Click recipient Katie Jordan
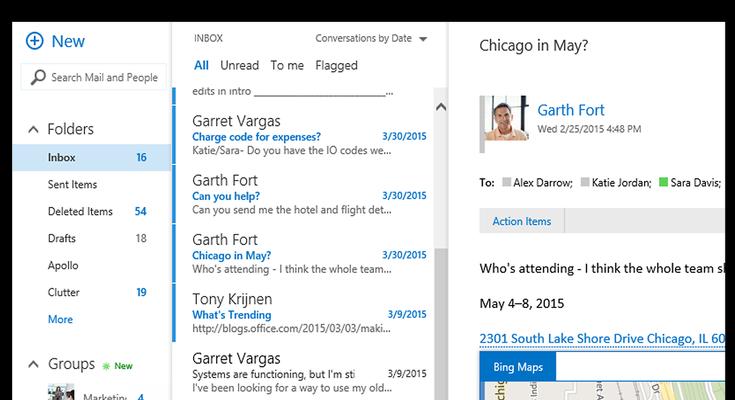This screenshot has height=400, width=735. point(621,182)
